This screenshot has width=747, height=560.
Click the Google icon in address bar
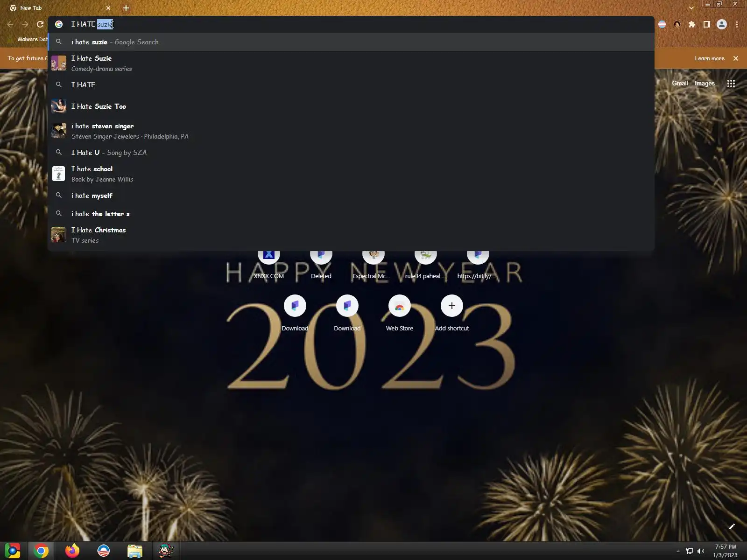pyautogui.click(x=59, y=24)
